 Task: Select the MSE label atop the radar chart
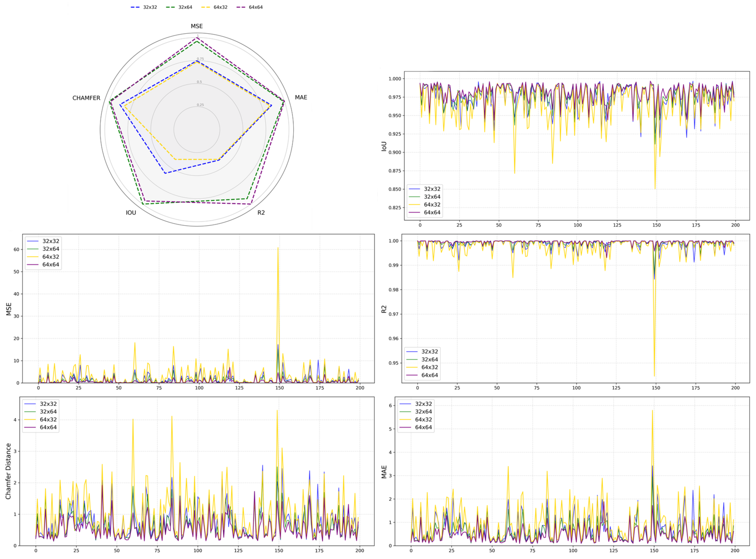(197, 26)
